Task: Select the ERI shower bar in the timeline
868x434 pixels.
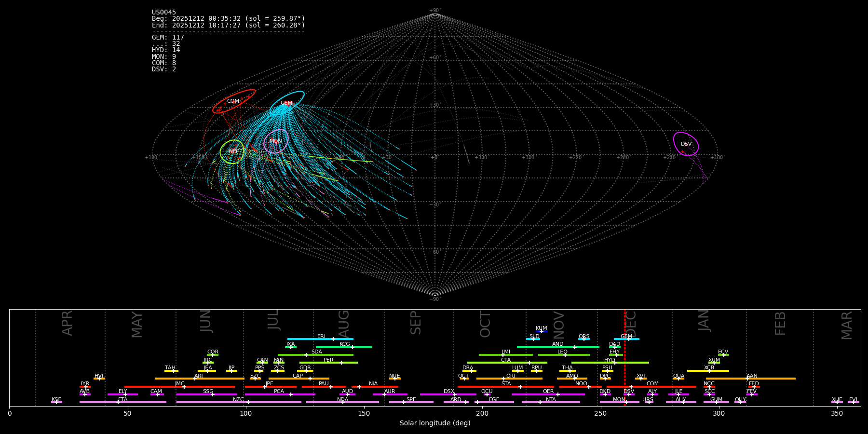Action: (320, 339)
